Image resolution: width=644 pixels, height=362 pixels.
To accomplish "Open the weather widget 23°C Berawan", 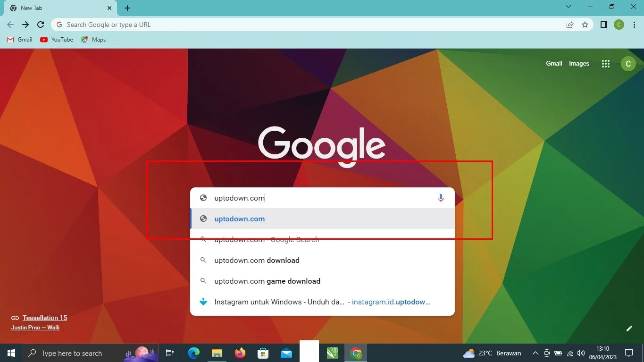I will 492,353.
